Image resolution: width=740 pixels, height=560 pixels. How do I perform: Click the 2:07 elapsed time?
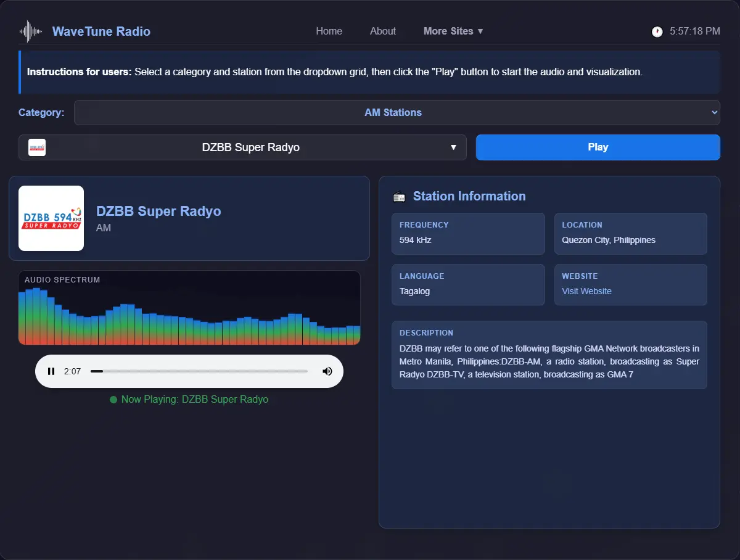[x=72, y=371]
